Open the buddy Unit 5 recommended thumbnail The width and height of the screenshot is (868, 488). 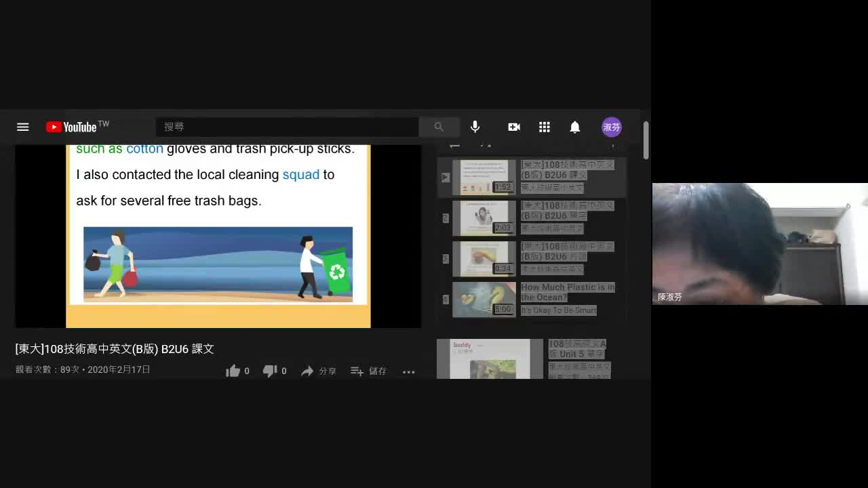coord(490,359)
